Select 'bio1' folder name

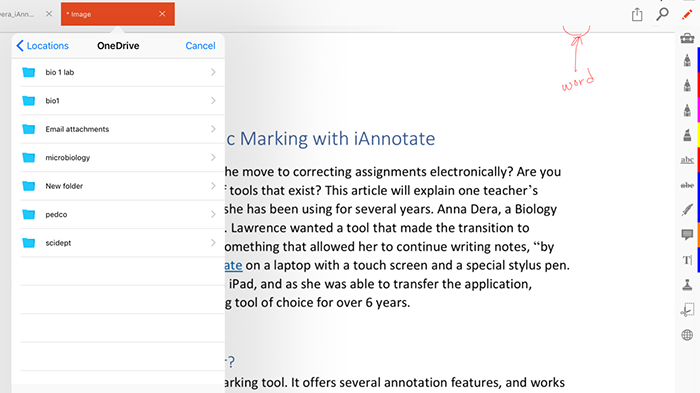coord(52,101)
